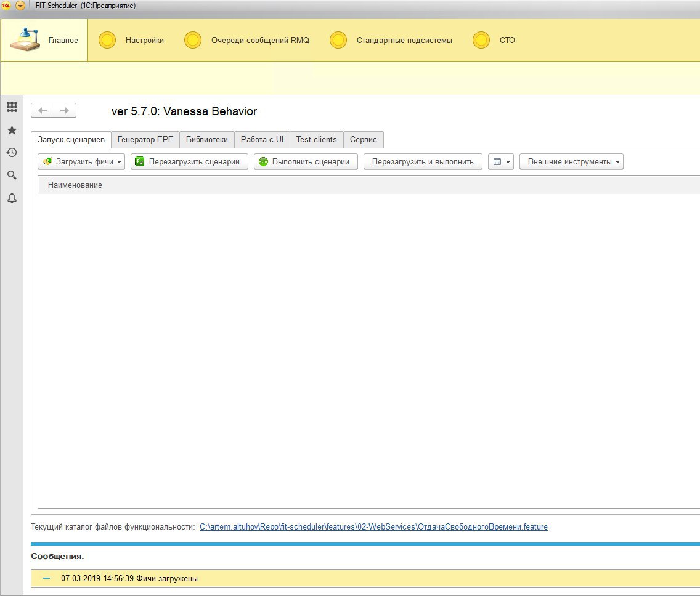The width and height of the screenshot is (700, 596).
Task: Expand the Внешние инструменты dropdown
Action: tap(571, 161)
